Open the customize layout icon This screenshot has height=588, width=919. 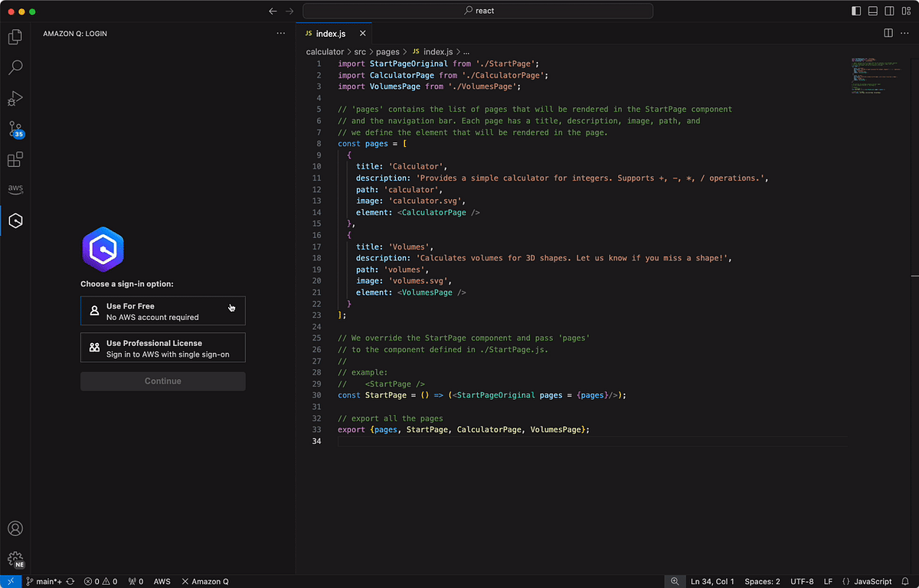tap(906, 11)
